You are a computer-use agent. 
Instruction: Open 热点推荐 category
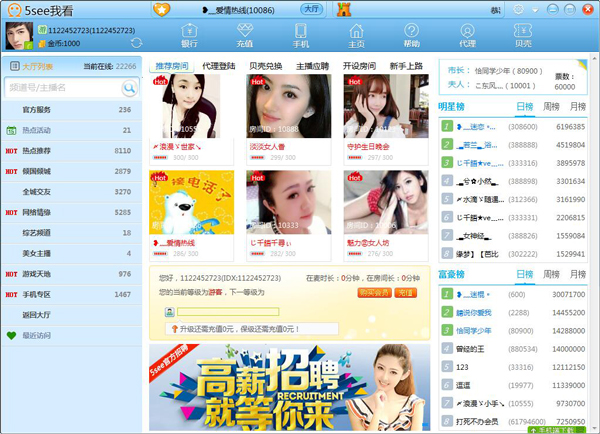72,151
